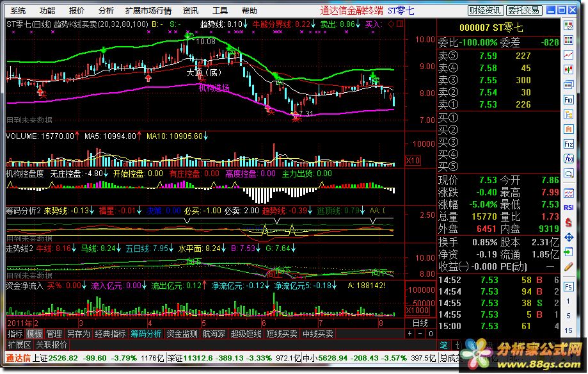Select the RSI indicator icon
This screenshot has height=374, width=588.
(569, 207)
